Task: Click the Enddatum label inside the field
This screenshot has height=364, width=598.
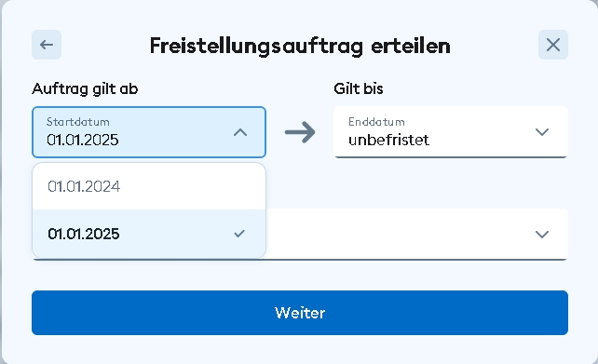Action: pyautogui.click(x=376, y=122)
